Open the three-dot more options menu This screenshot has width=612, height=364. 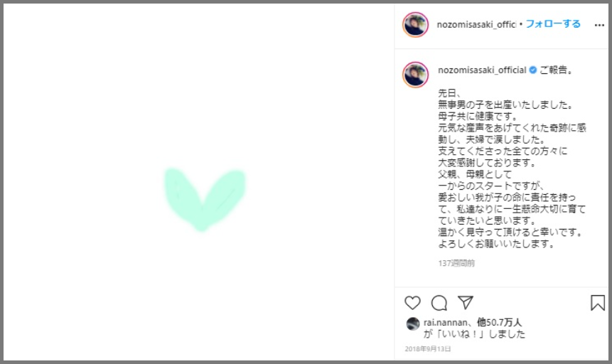(x=599, y=26)
